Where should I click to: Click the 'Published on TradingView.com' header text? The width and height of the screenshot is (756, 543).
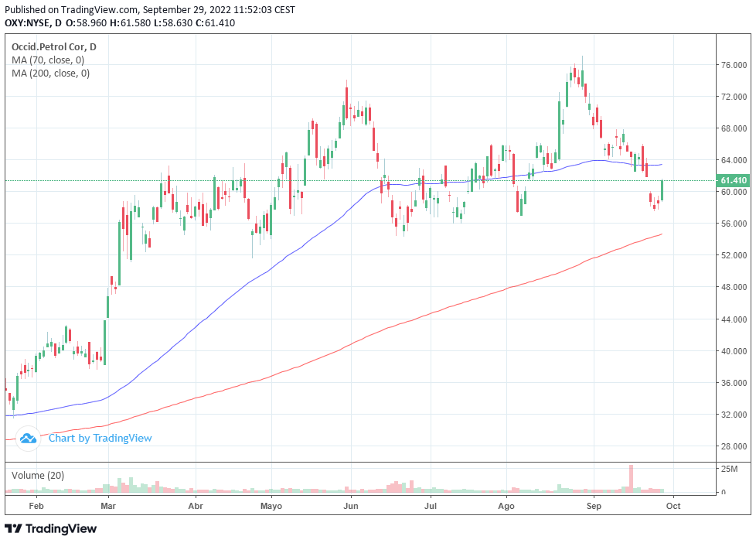pos(70,9)
